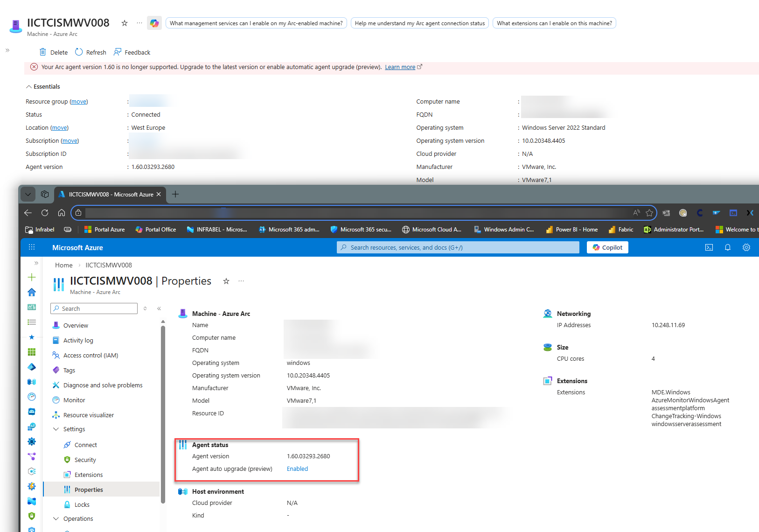Open All resources green grid icon
Image resolution: width=759 pixels, height=532 pixels.
click(32, 352)
